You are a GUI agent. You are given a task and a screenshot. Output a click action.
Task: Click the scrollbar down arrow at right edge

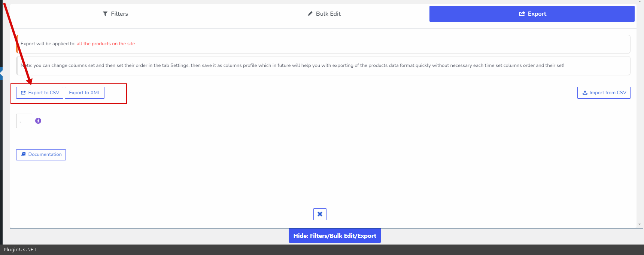coord(640,224)
